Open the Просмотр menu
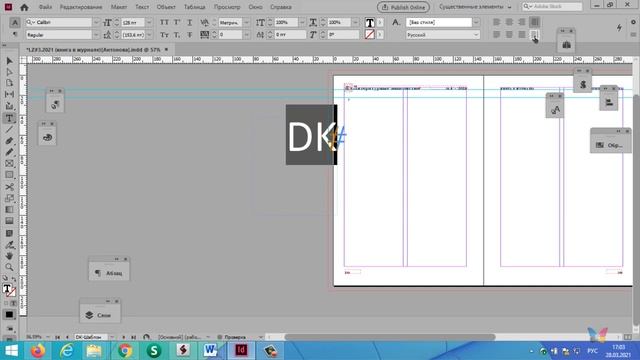Screen dimensions: 640x360 coord(227,7)
